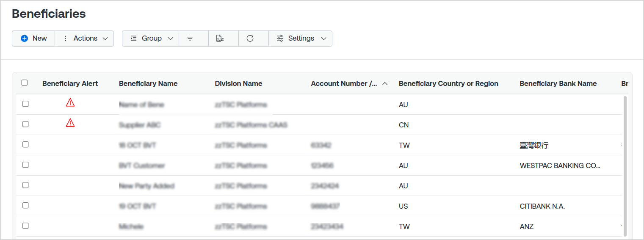This screenshot has width=644, height=240.
Task: Select the Michele row checkbox
Action: click(25, 226)
